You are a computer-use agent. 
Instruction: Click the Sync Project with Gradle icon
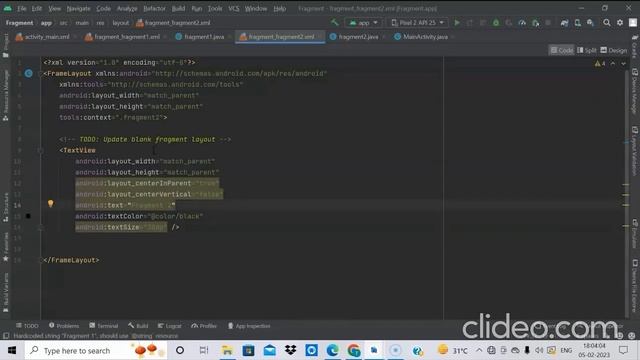[x=564, y=23]
